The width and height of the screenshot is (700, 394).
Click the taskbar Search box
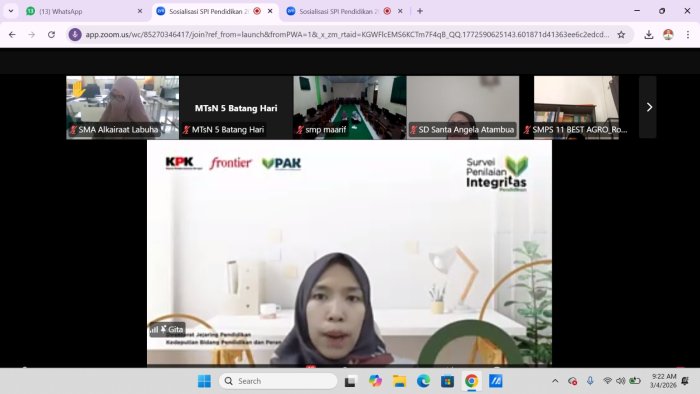[x=278, y=381]
